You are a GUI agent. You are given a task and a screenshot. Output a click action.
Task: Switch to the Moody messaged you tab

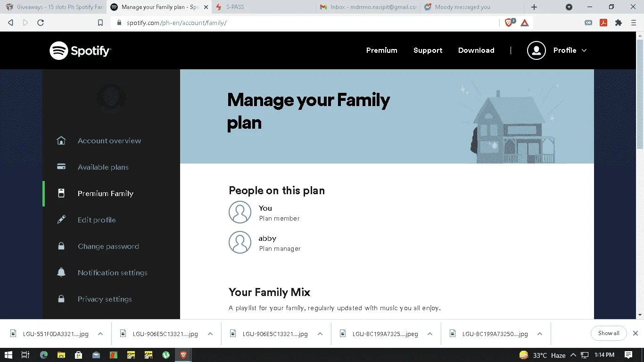click(x=473, y=7)
